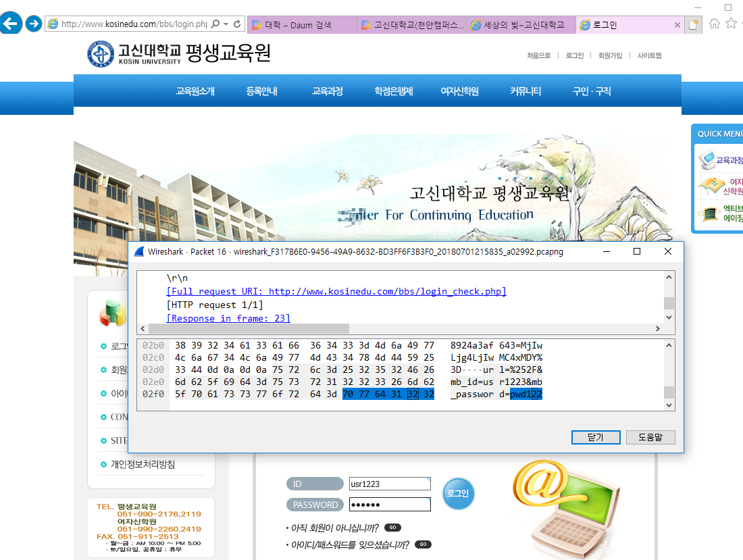Viewport: 743px width, 560px height.
Task: Click the Wireshark fin icon in title bar
Action: (x=139, y=251)
